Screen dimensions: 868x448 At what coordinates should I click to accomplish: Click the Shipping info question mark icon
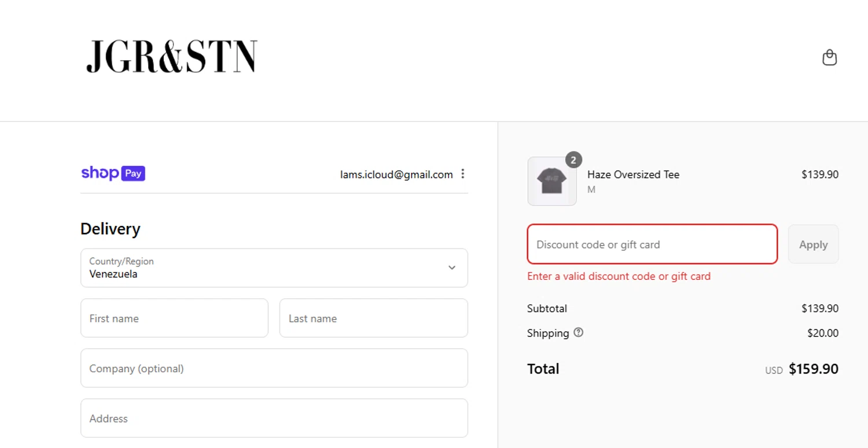[578, 332]
